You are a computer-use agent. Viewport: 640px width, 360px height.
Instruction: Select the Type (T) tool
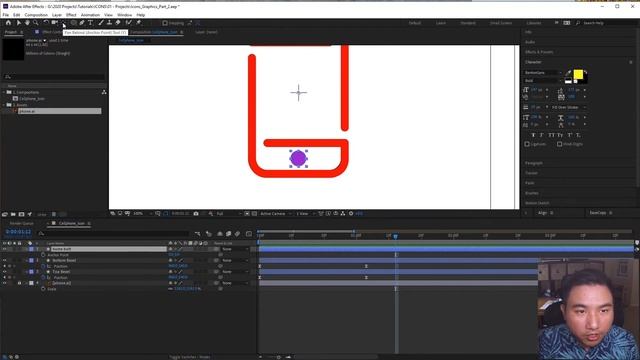pyautogui.click(x=91, y=23)
